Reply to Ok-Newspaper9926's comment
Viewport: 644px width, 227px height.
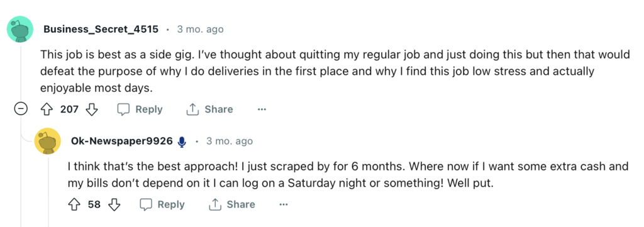[x=163, y=204]
